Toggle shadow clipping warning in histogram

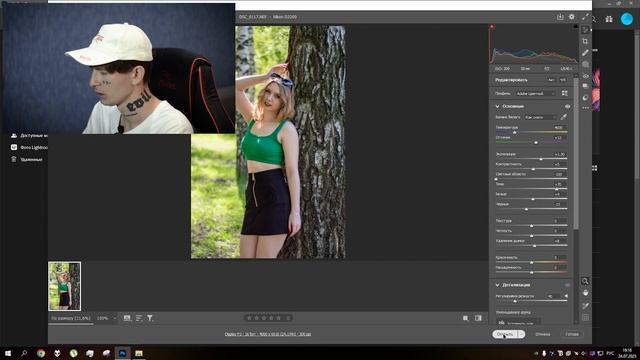pos(492,27)
